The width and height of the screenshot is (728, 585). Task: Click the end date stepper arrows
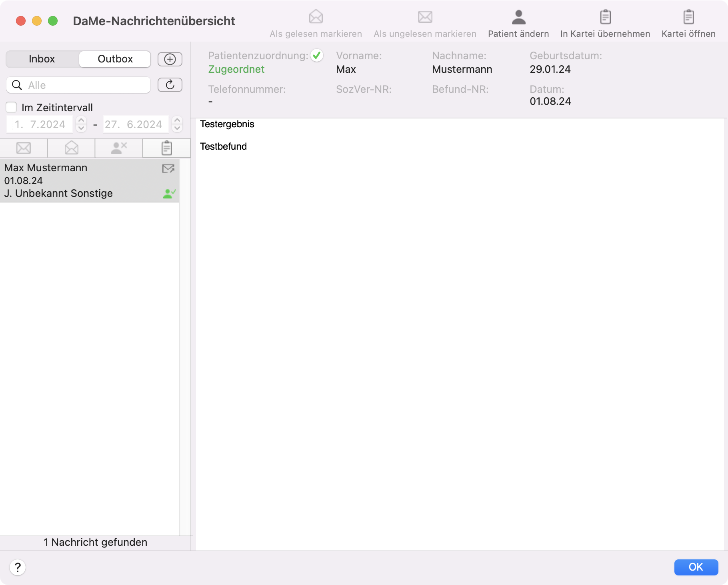tap(177, 124)
